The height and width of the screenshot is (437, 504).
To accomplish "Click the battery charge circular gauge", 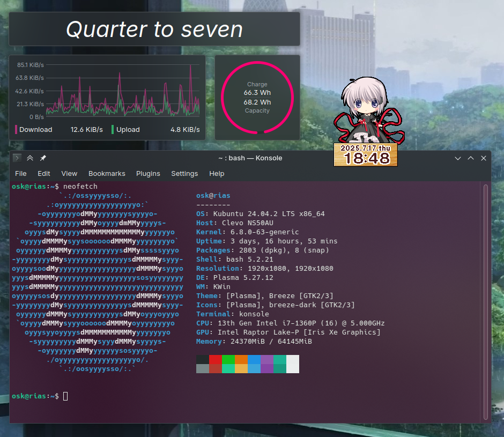I will 257,98.
